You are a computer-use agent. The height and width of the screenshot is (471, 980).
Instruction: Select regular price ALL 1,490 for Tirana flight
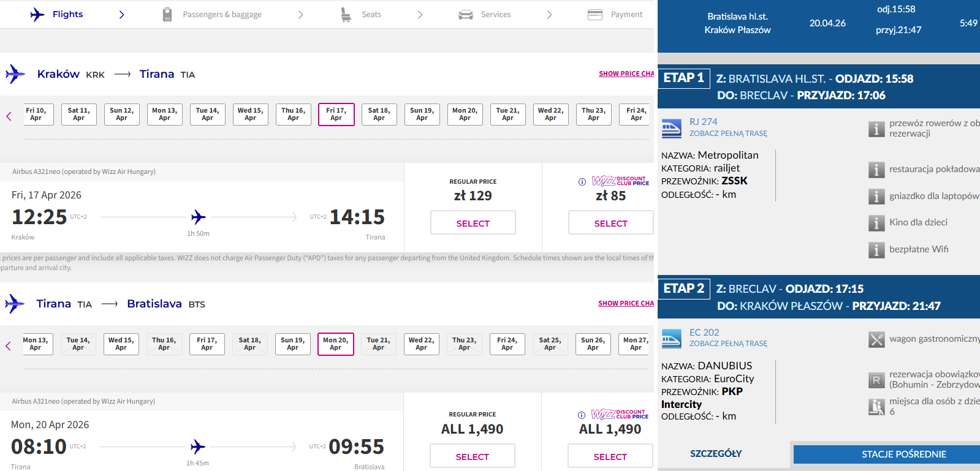[x=473, y=456]
